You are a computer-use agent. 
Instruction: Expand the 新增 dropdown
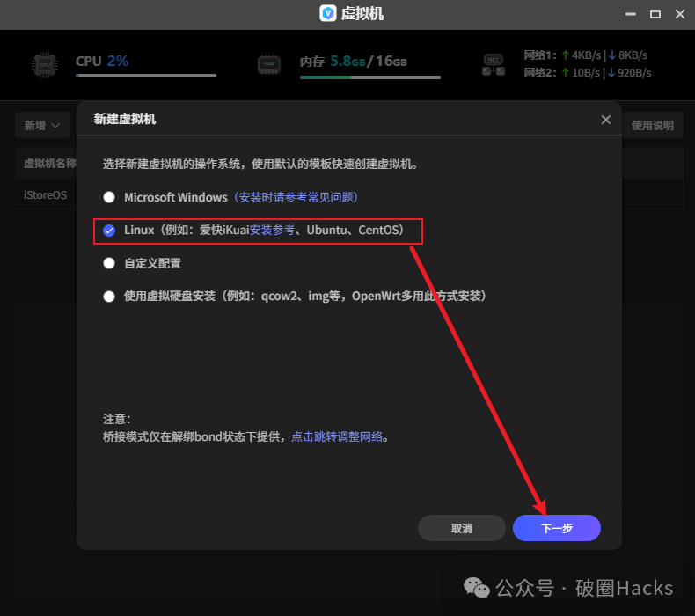pos(42,126)
